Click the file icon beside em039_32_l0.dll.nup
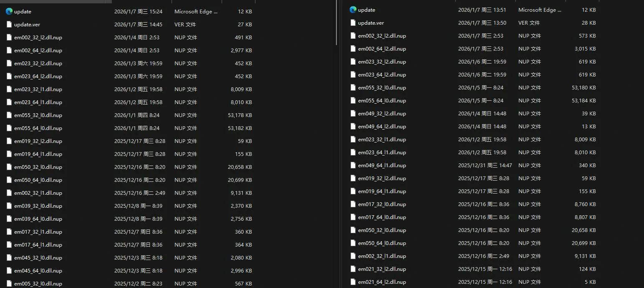The height and width of the screenshot is (288, 644). click(x=9, y=206)
